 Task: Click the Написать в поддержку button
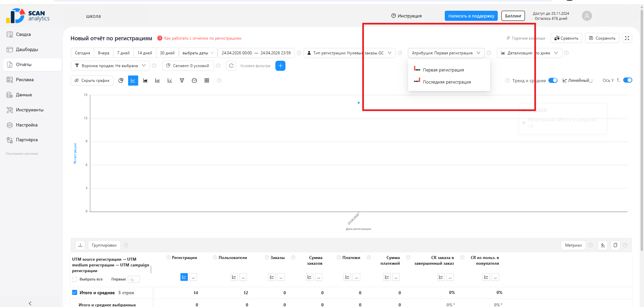pyautogui.click(x=471, y=16)
